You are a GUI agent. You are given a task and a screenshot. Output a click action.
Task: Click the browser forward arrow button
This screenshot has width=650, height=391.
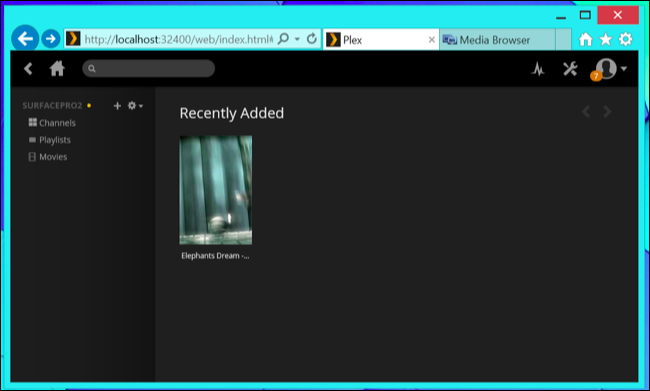(51, 39)
